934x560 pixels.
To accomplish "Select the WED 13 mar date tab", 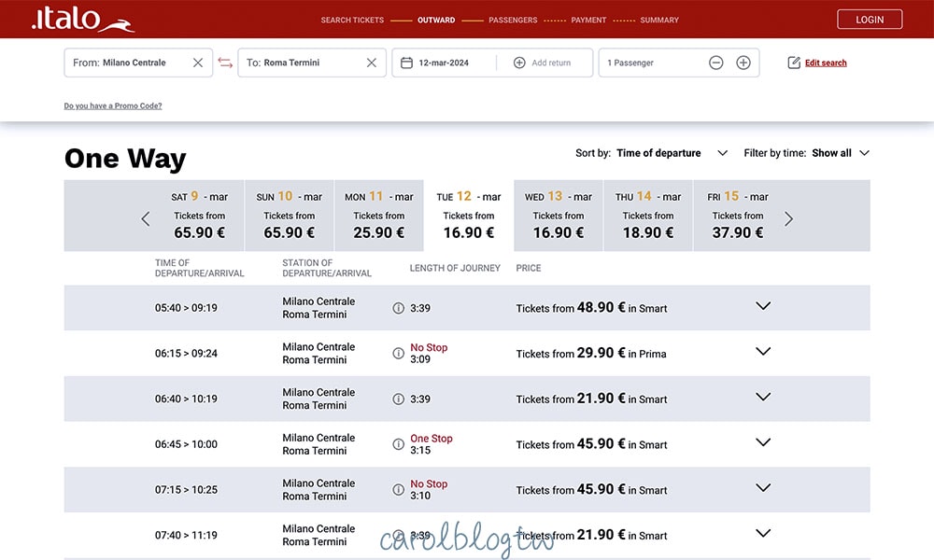I will pyautogui.click(x=559, y=216).
